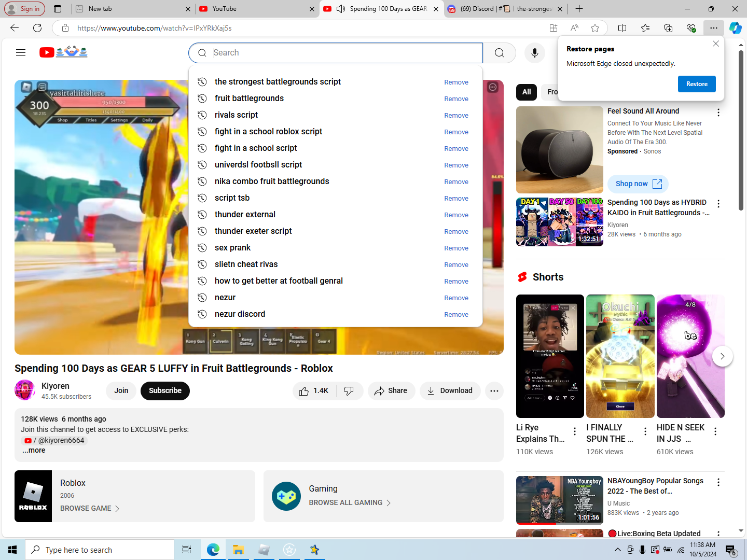Select the All filter chip

click(527, 92)
